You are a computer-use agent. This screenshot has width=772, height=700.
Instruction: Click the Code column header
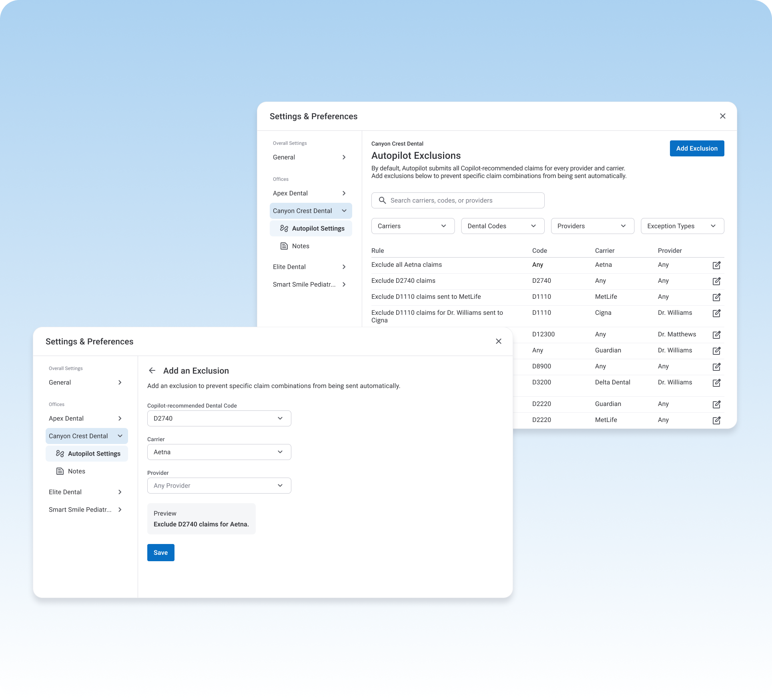(539, 251)
